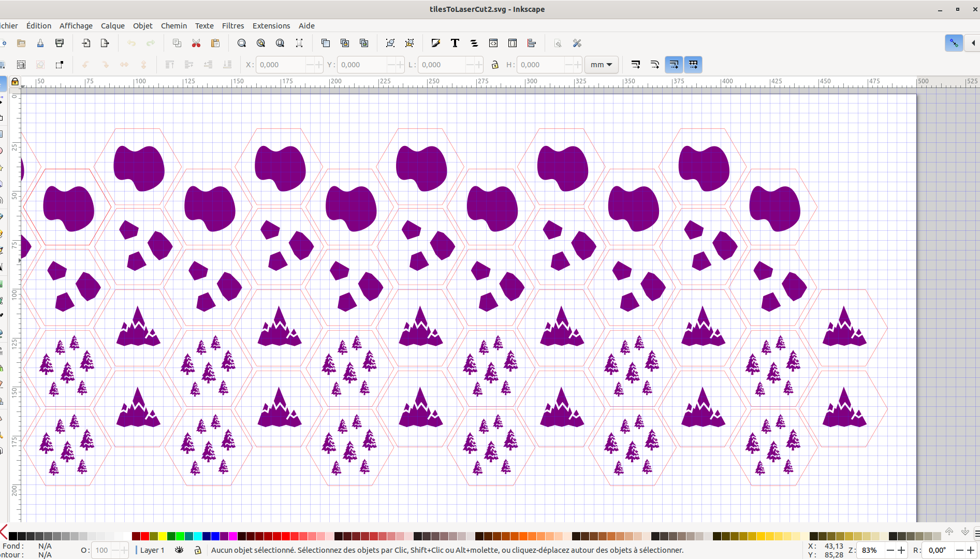The height and width of the screenshot is (559, 980).
Task: Toggle the width/height lock
Action: click(495, 65)
